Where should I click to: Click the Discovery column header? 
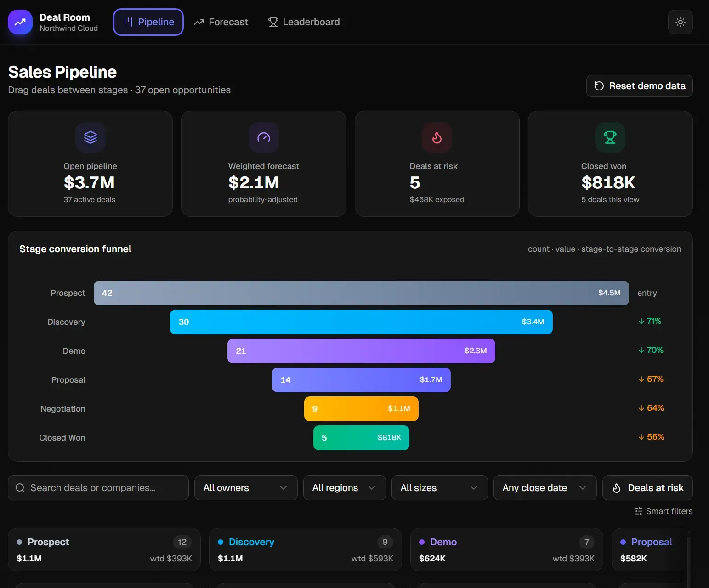coord(306,549)
